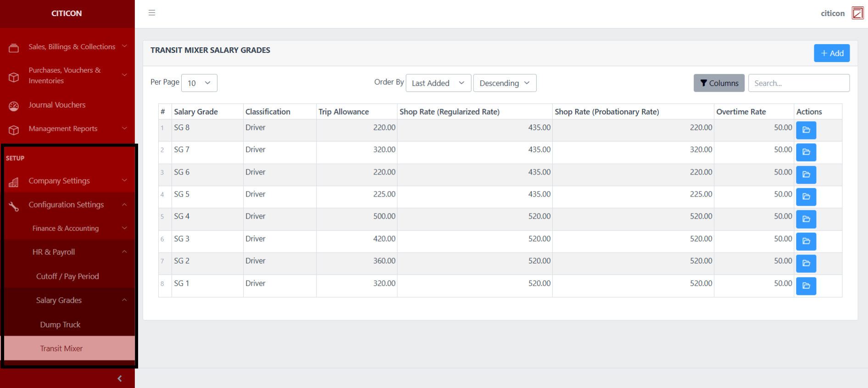Click the Add button
This screenshot has width=868, height=388.
(x=831, y=53)
